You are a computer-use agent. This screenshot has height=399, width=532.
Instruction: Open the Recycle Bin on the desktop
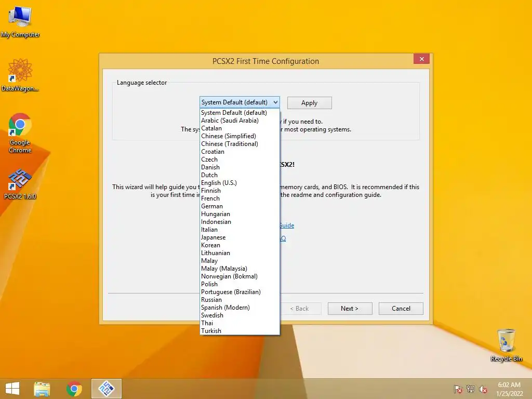coord(506,345)
